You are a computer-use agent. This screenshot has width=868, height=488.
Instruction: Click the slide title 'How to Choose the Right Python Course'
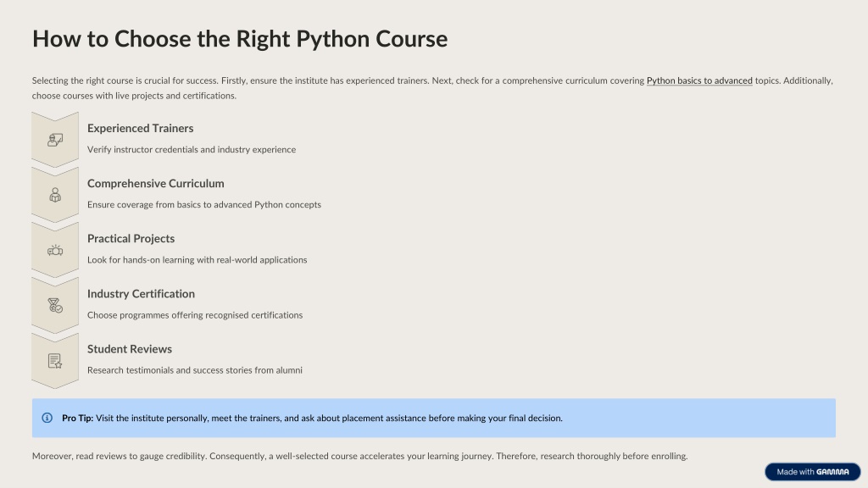coord(240,39)
